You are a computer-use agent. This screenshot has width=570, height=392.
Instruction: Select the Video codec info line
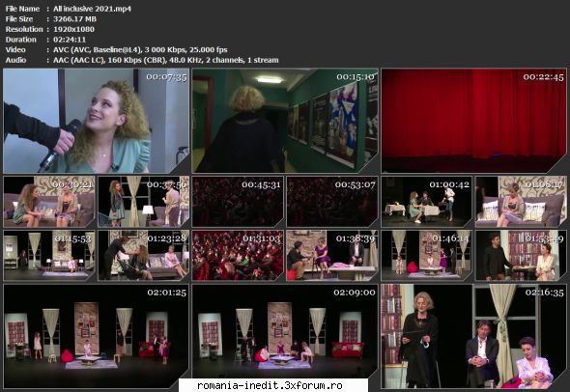point(140,50)
